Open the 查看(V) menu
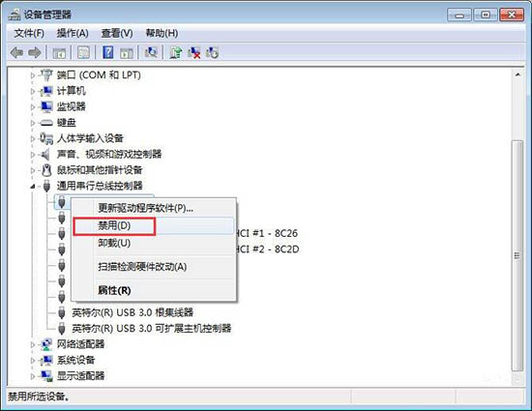Viewport: 532px width, 411px height. click(x=117, y=33)
